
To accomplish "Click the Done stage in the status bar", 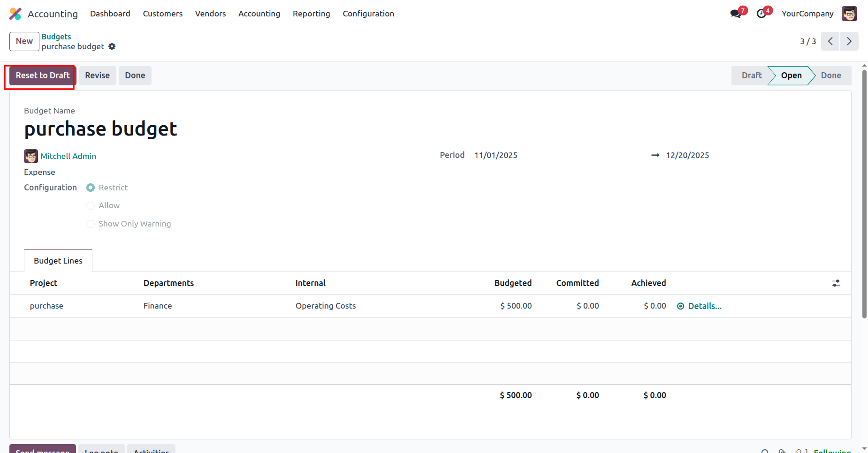I will 831,75.
